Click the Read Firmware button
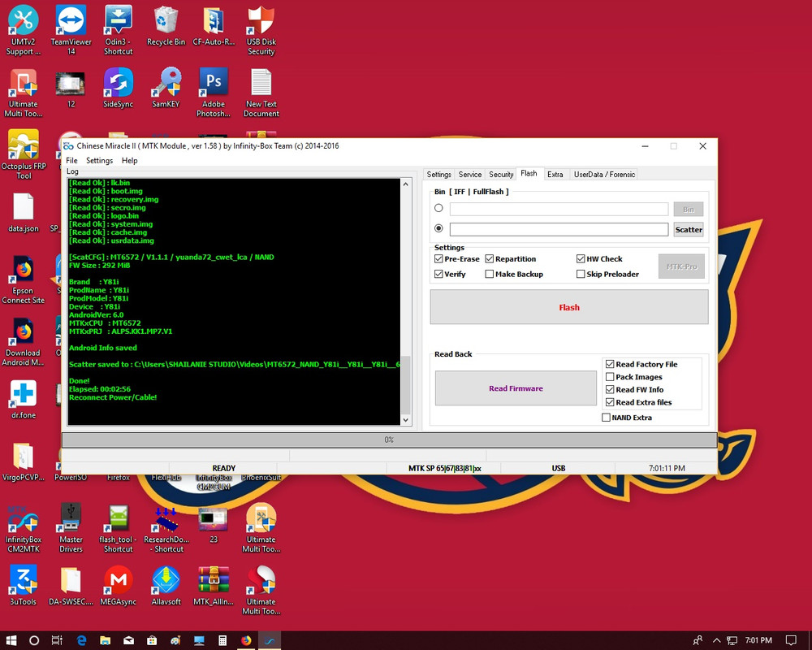The width and height of the screenshot is (812, 650). pyautogui.click(x=516, y=388)
